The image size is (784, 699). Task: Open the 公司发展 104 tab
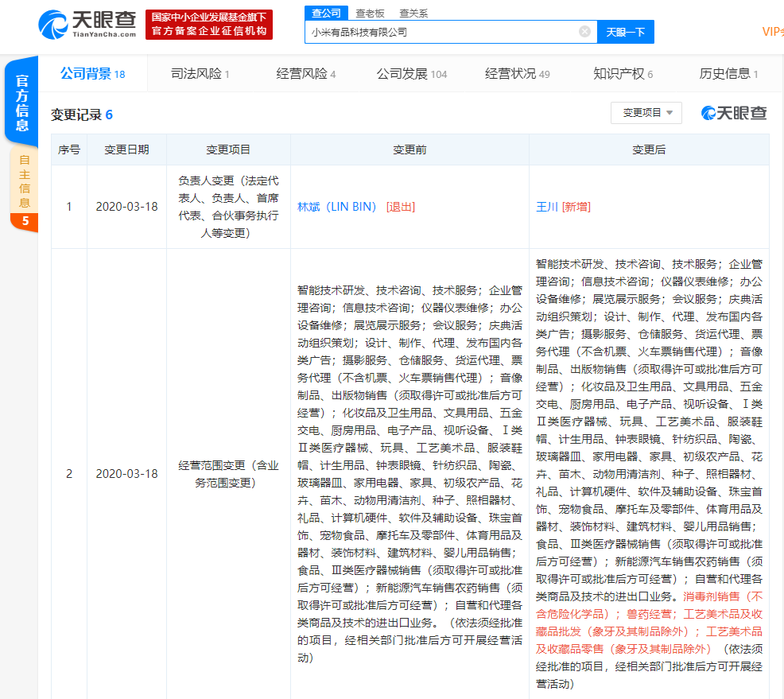[x=412, y=74]
